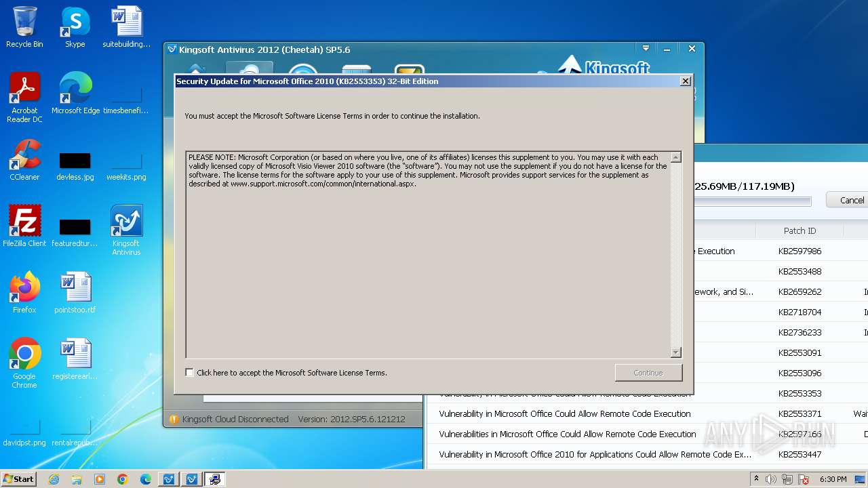868x488 pixels.
Task: Click Edge icon in the taskbar
Action: 146,479
